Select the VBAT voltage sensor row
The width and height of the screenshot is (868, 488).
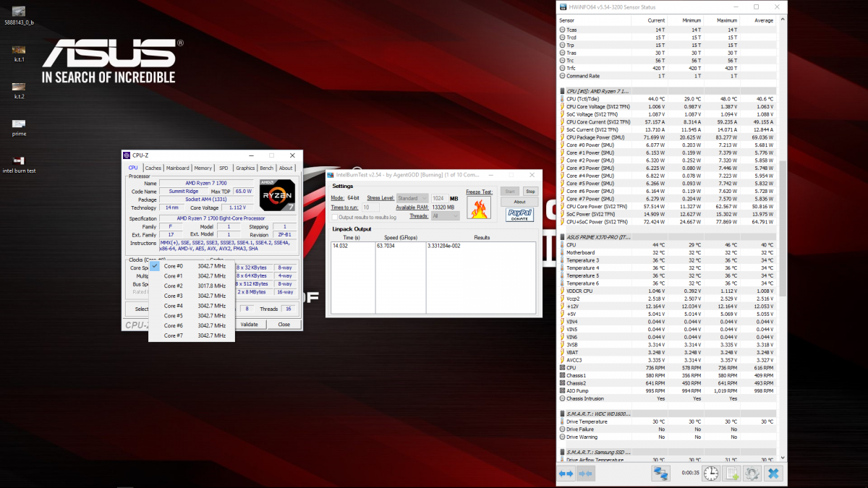[x=668, y=352]
